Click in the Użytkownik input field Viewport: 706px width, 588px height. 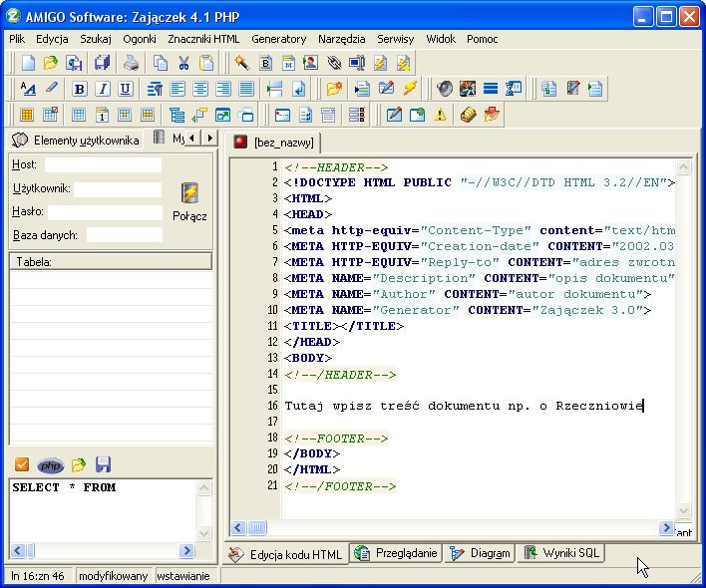[x=118, y=189]
